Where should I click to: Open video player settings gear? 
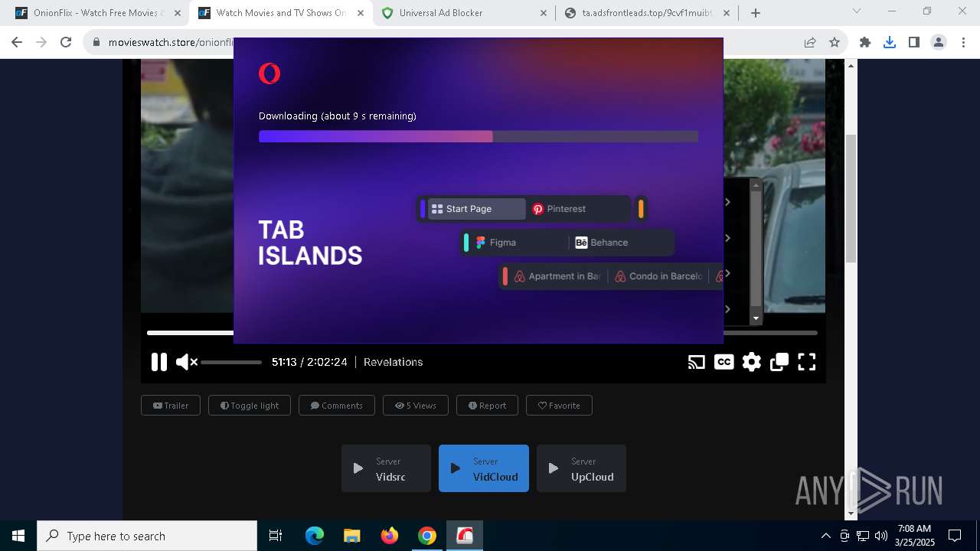point(752,362)
